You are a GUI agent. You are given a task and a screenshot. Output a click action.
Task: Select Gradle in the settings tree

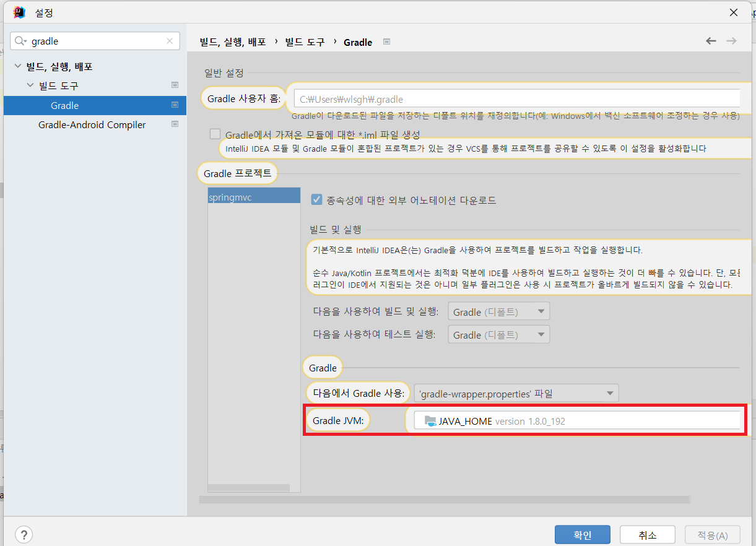95,105
